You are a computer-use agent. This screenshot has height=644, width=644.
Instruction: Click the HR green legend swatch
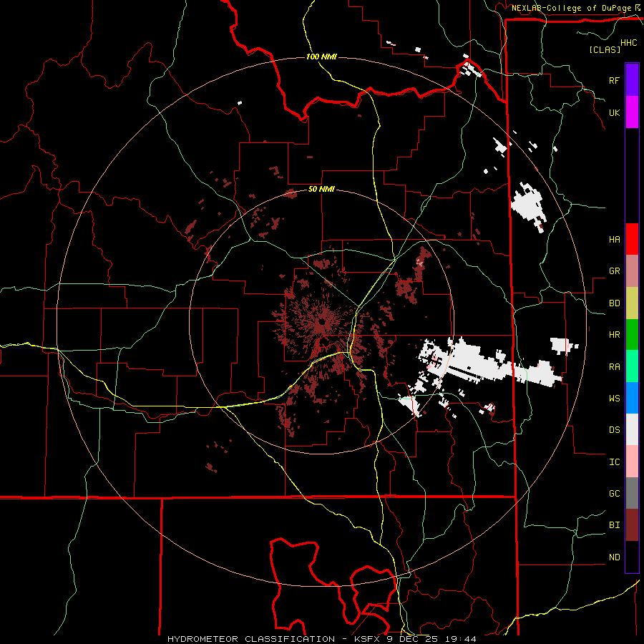(632, 335)
